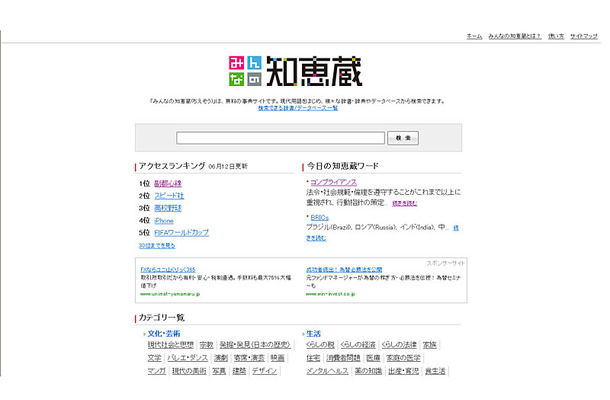Screen dimensions: 610x400
Task: Open the 3位 高校野球 ranking link
Action: pyautogui.click(x=168, y=208)
